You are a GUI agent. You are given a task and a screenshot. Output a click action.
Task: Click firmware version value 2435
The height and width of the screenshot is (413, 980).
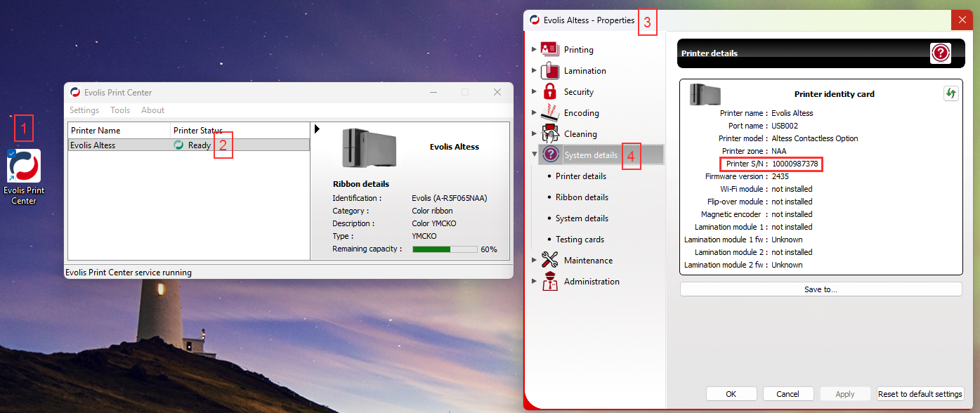tap(780, 176)
